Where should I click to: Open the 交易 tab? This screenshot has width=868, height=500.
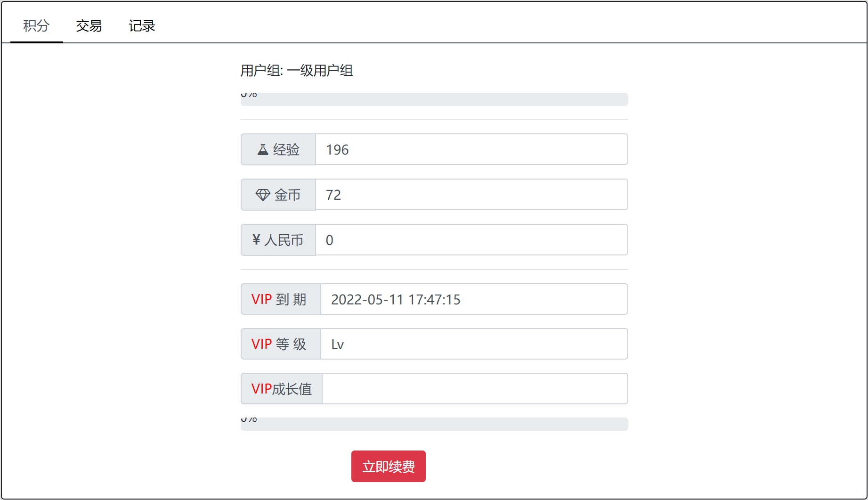click(89, 26)
